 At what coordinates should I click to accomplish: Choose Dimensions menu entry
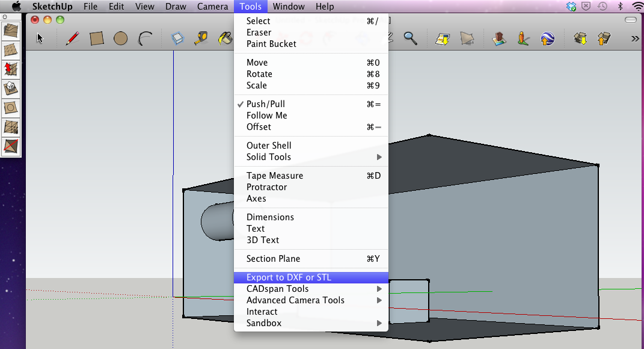(x=311, y=217)
